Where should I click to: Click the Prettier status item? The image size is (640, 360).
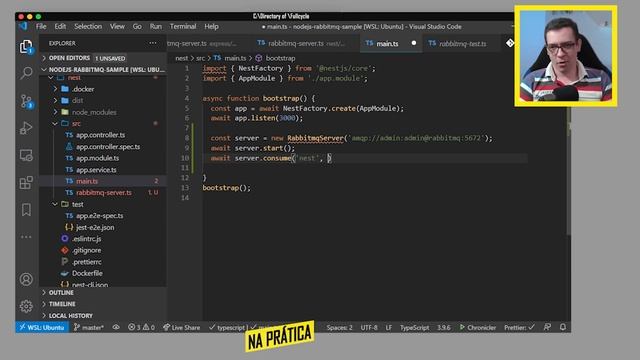click(x=519, y=327)
